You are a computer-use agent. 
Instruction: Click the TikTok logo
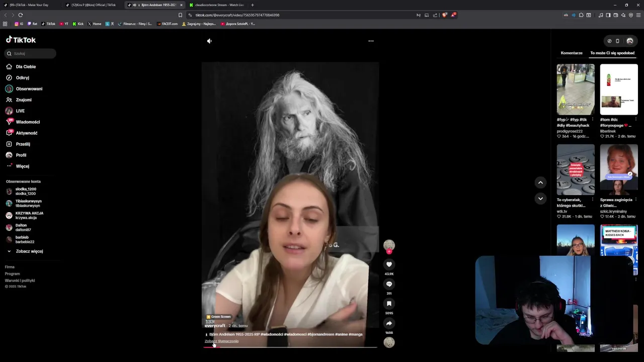click(x=21, y=40)
